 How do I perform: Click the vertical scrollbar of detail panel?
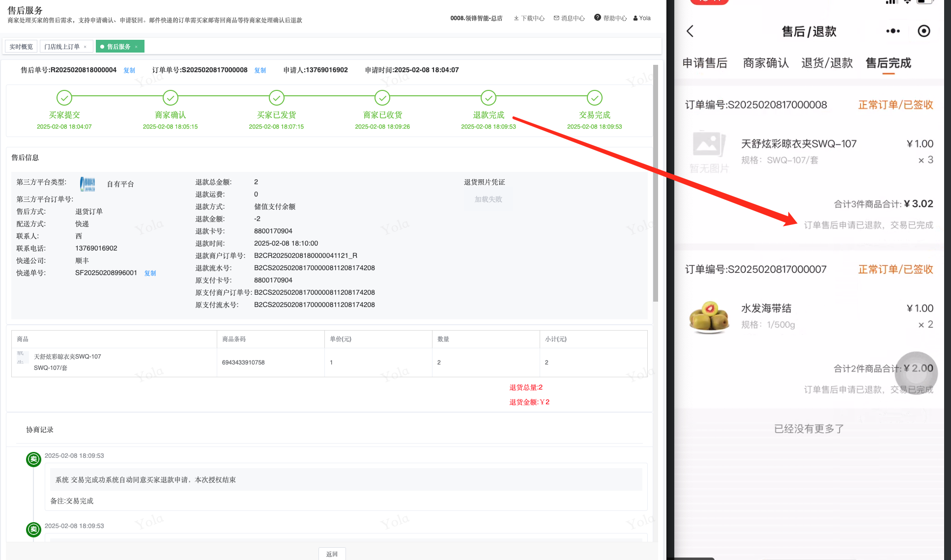[655, 183]
